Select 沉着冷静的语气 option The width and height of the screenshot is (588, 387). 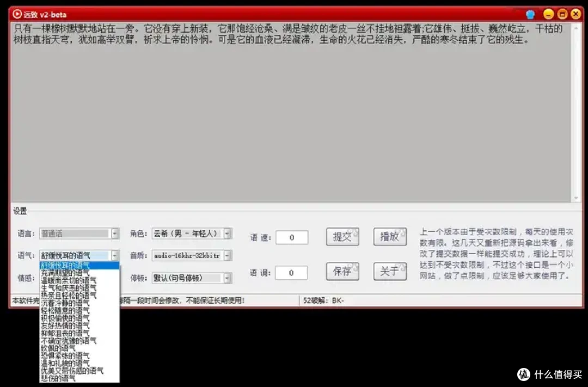pyautogui.click(x=79, y=303)
